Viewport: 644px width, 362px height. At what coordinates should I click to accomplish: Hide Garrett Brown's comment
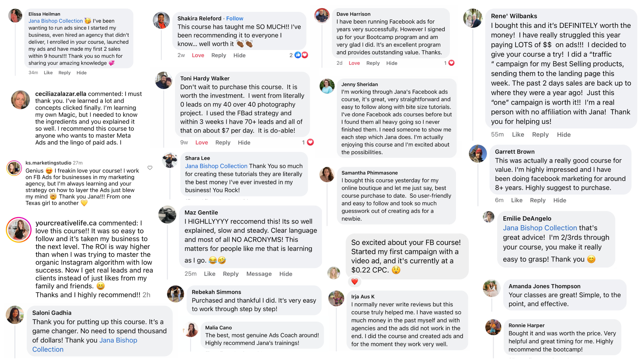pyautogui.click(x=559, y=200)
